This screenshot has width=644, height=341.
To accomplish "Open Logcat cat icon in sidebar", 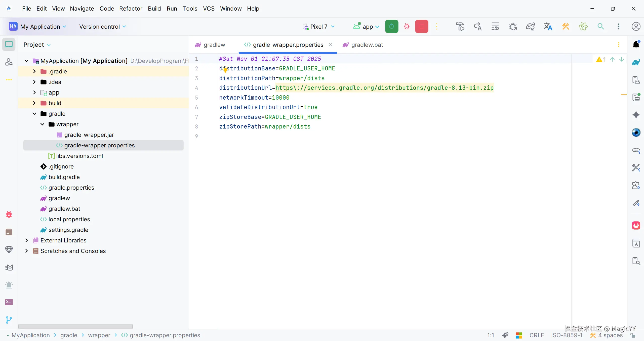I will pyautogui.click(x=9, y=267).
